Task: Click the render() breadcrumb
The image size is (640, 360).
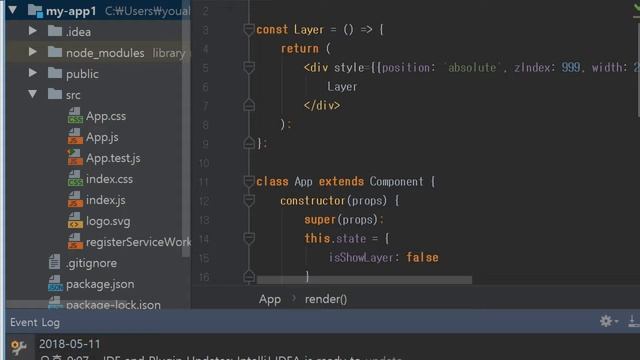Action: tap(326, 299)
